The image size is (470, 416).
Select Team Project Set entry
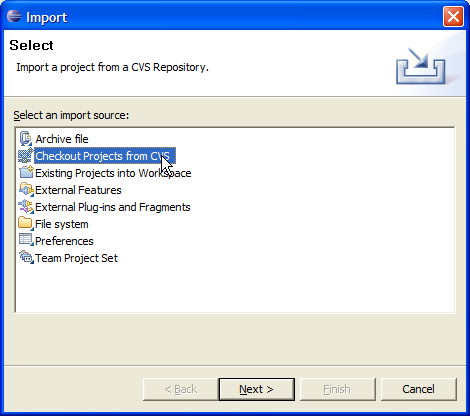pyautogui.click(x=76, y=258)
